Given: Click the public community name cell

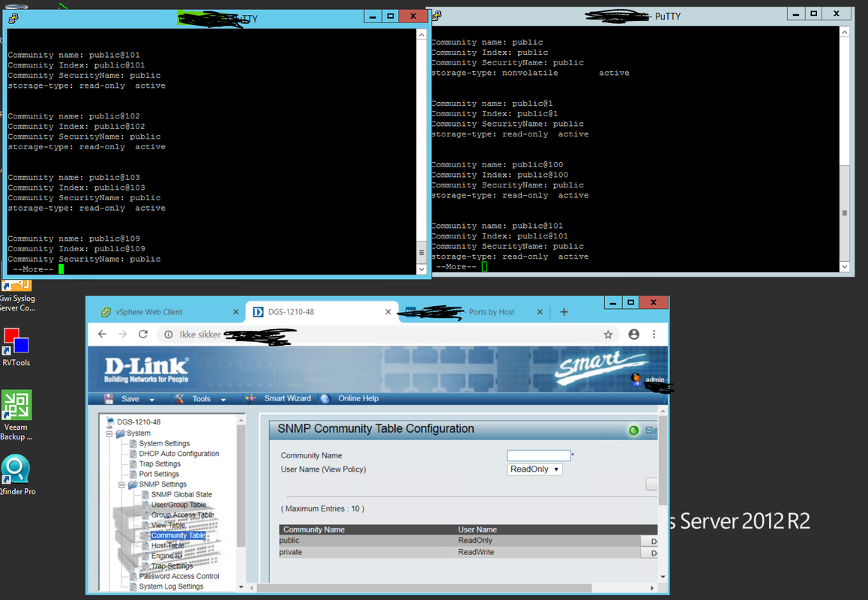Looking at the screenshot, I should 289,540.
